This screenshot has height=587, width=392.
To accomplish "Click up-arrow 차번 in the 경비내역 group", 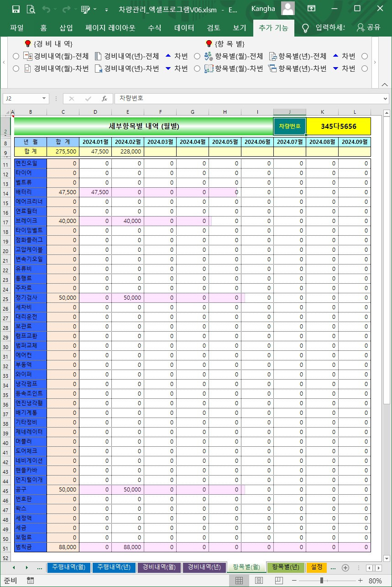I will tap(177, 56).
